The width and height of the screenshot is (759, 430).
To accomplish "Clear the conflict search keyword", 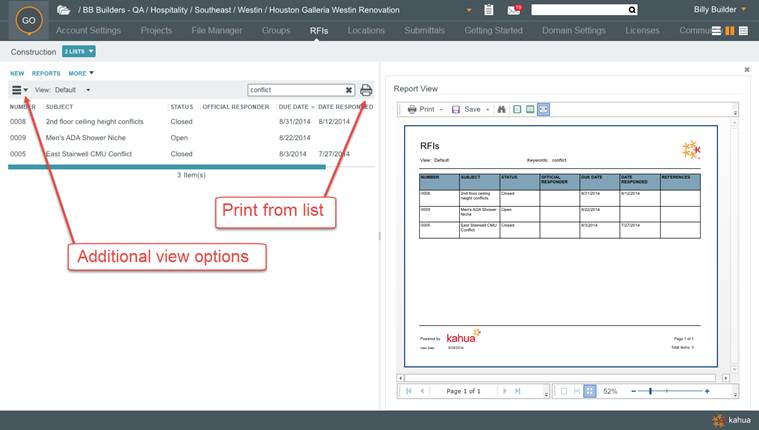I will (349, 90).
